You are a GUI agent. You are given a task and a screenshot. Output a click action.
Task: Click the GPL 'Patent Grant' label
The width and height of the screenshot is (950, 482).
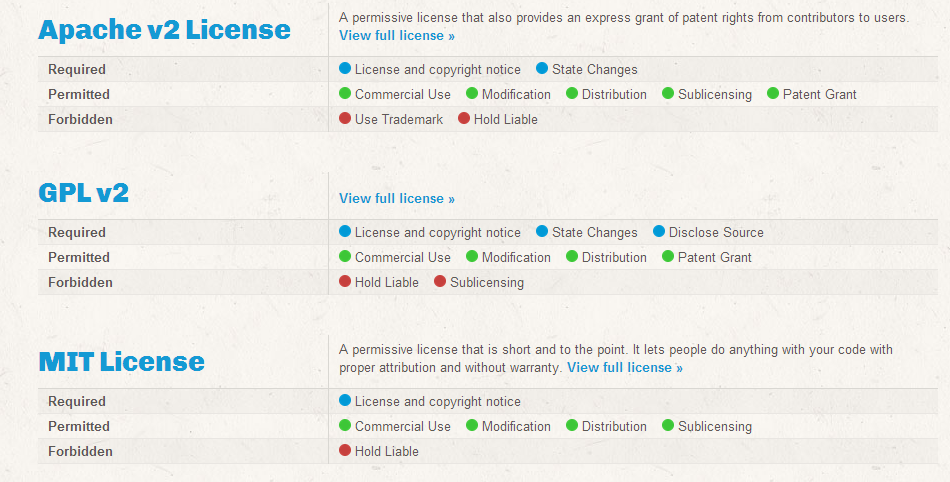pyautogui.click(x=714, y=258)
